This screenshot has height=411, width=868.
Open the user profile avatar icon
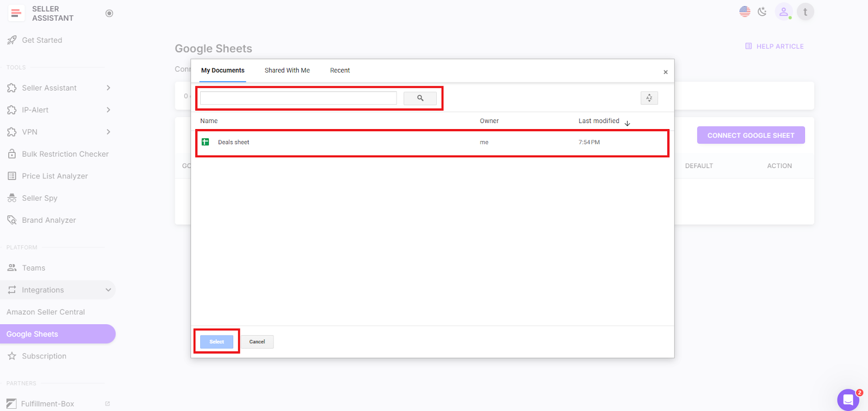point(783,11)
